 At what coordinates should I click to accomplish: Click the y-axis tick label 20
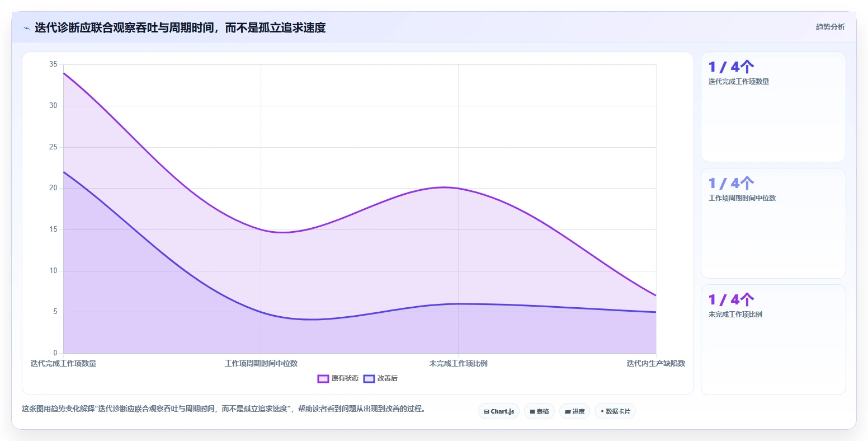coord(53,188)
